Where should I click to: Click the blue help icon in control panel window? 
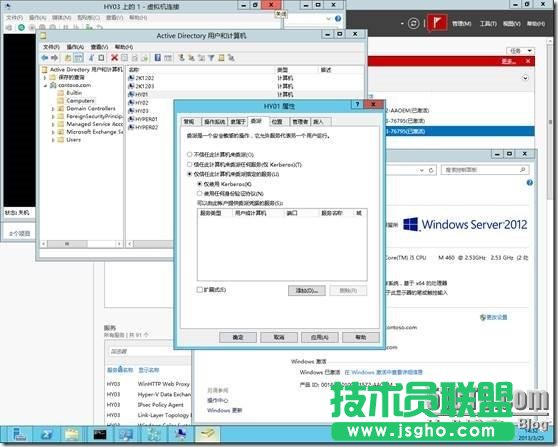pyautogui.click(x=530, y=183)
